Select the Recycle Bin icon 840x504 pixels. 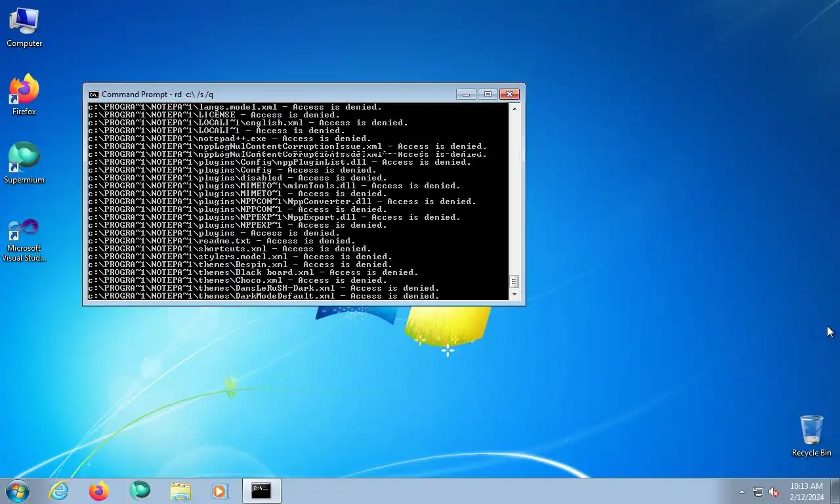[811, 436]
